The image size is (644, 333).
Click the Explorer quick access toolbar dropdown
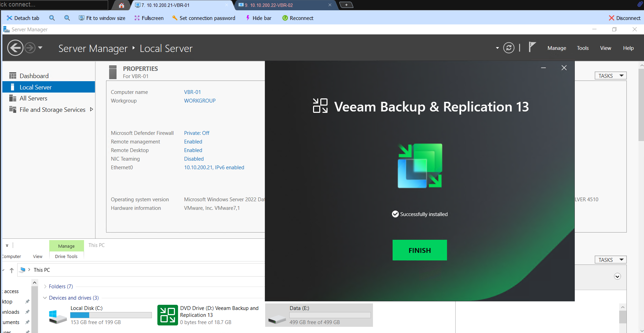point(7,246)
